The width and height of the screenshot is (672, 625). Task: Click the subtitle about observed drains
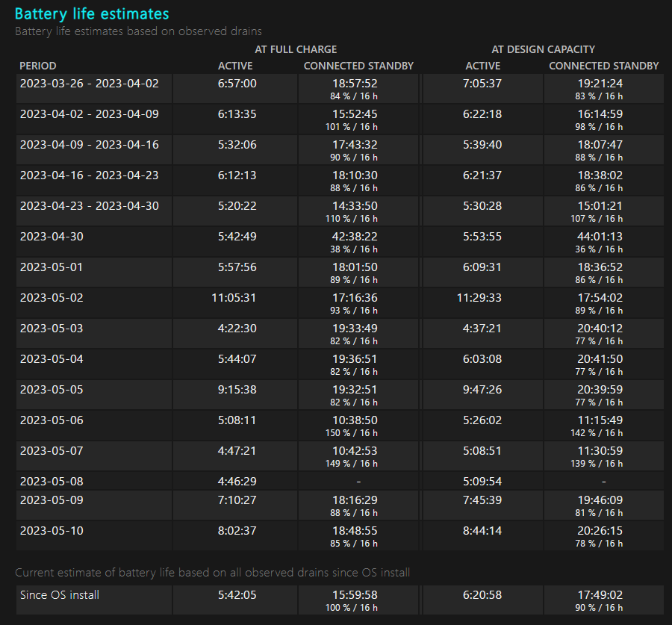click(138, 31)
